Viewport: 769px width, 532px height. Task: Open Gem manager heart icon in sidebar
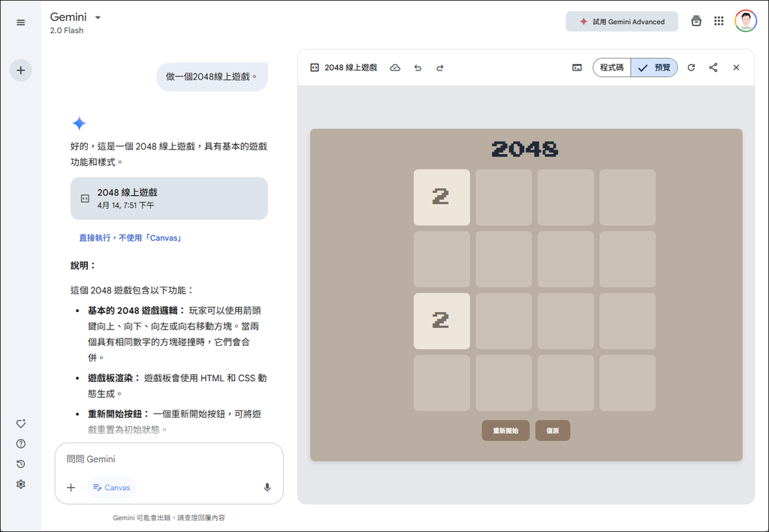20,424
